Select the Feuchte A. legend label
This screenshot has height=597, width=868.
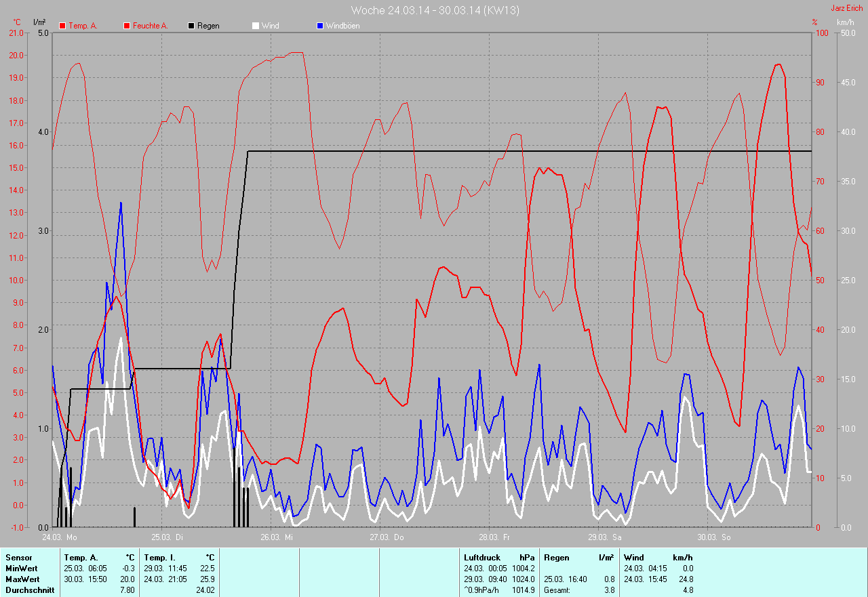150,26
